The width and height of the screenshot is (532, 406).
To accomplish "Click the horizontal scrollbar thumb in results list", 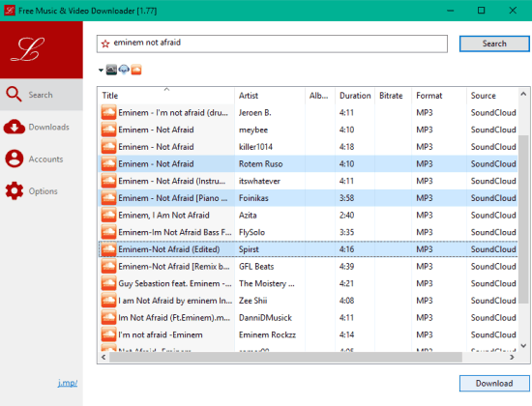I will pyautogui.click(x=285, y=357).
